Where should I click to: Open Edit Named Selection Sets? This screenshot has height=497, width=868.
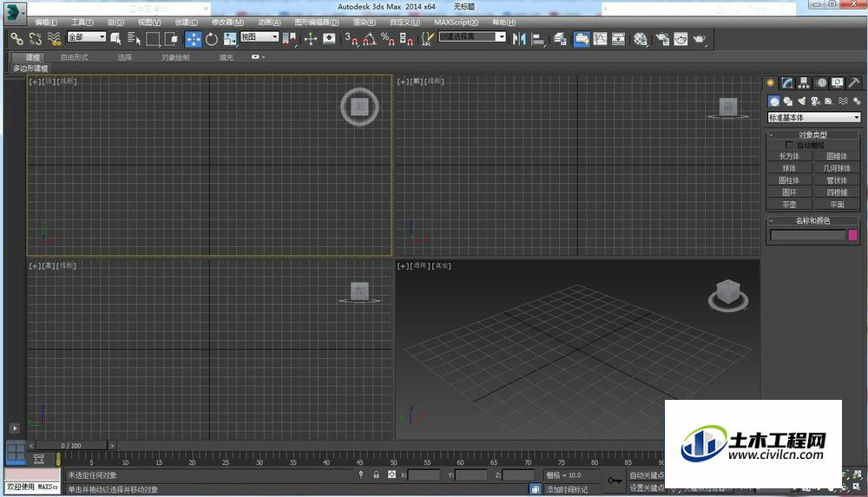427,39
